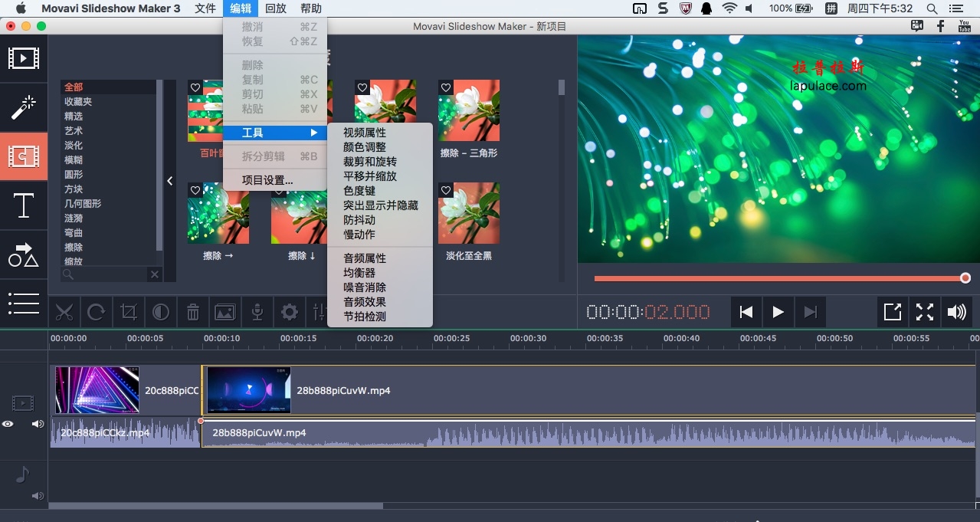Open Wi-Fi status in the menu bar
The width and height of the screenshot is (980, 522).
click(729, 8)
